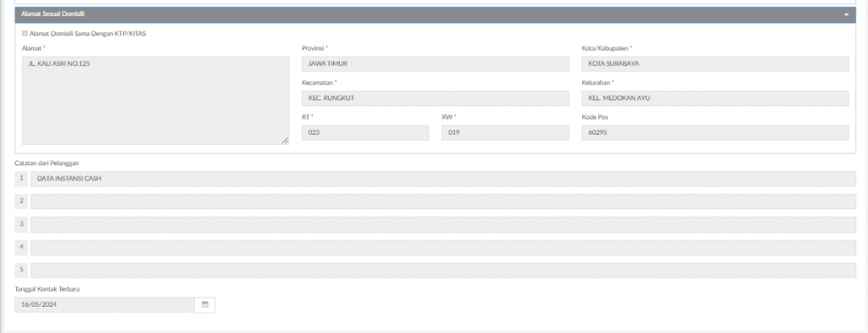Click the Kota/Kabupaten label

[x=605, y=48]
